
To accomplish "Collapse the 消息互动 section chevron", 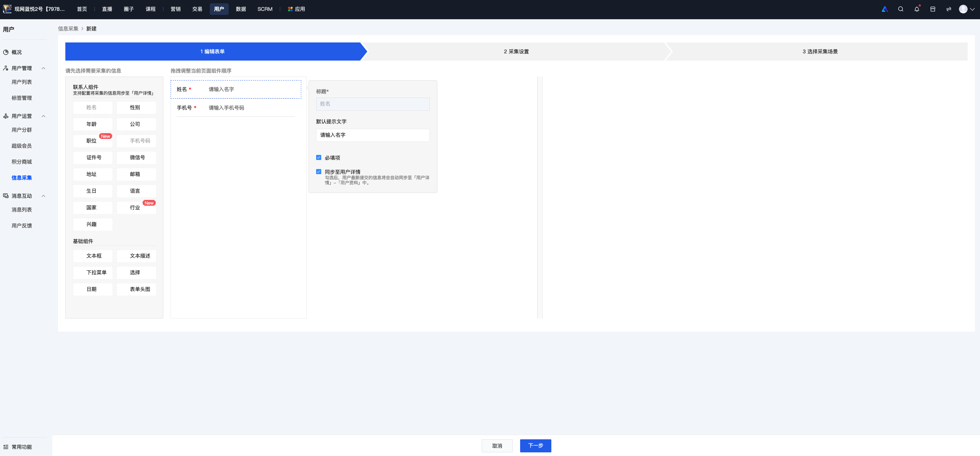I will click(x=43, y=196).
